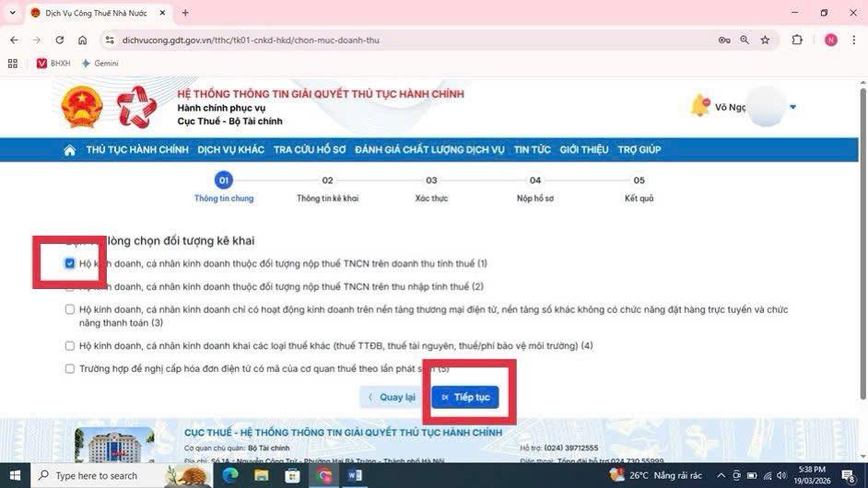Click the home icon in blue navigation bar
868x488 pixels.
[70, 150]
